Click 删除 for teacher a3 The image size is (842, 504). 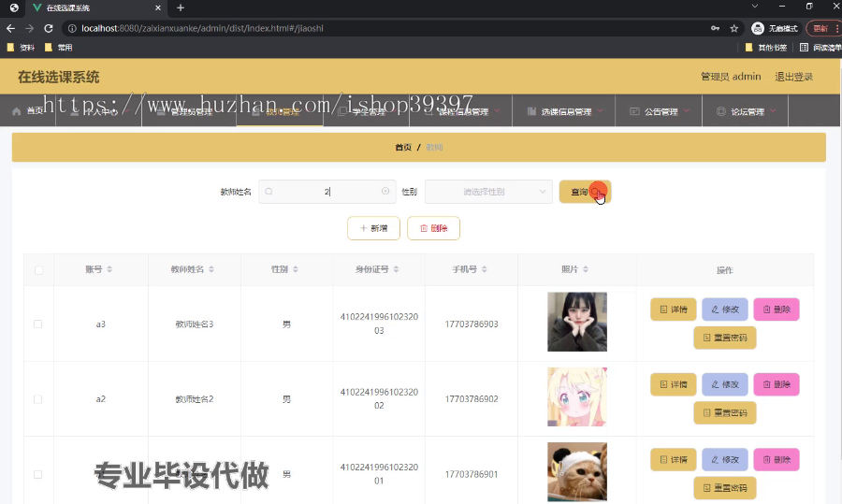[777, 310]
